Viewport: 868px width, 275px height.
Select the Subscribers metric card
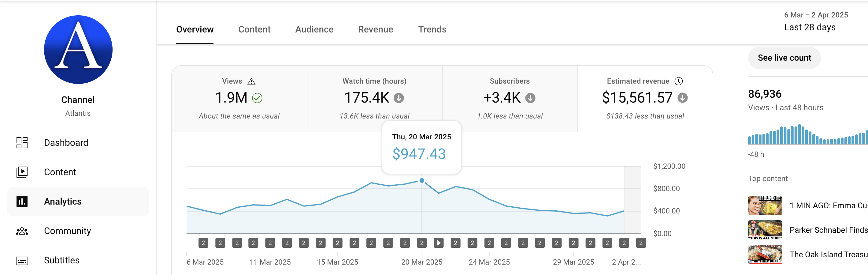pyautogui.click(x=510, y=99)
